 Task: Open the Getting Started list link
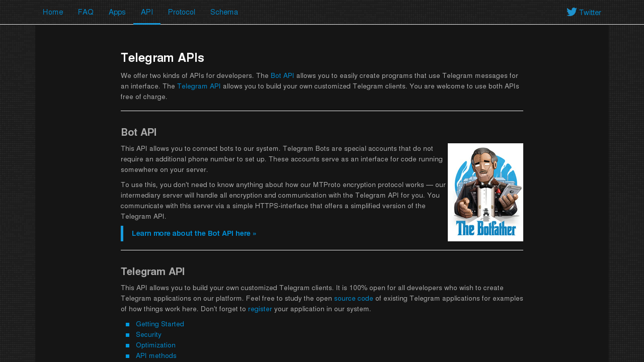pyautogui.click(x=160, y=324)
